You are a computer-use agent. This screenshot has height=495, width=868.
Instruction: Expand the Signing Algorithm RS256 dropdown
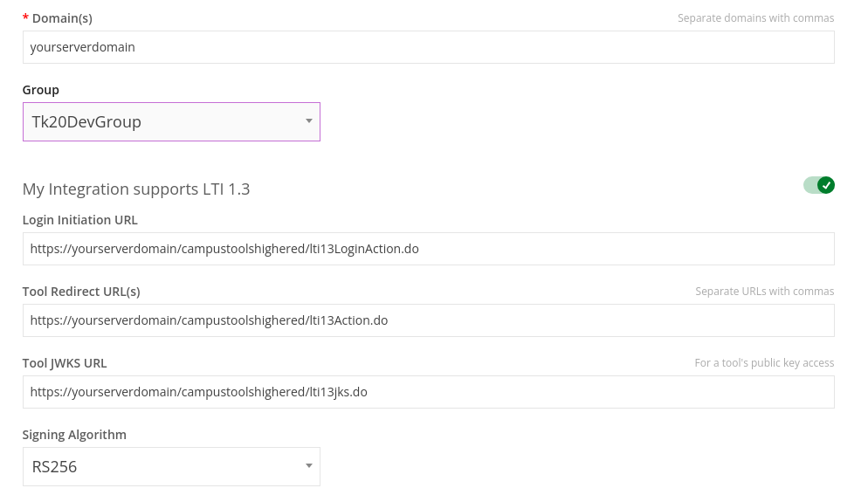pos(171,467)
